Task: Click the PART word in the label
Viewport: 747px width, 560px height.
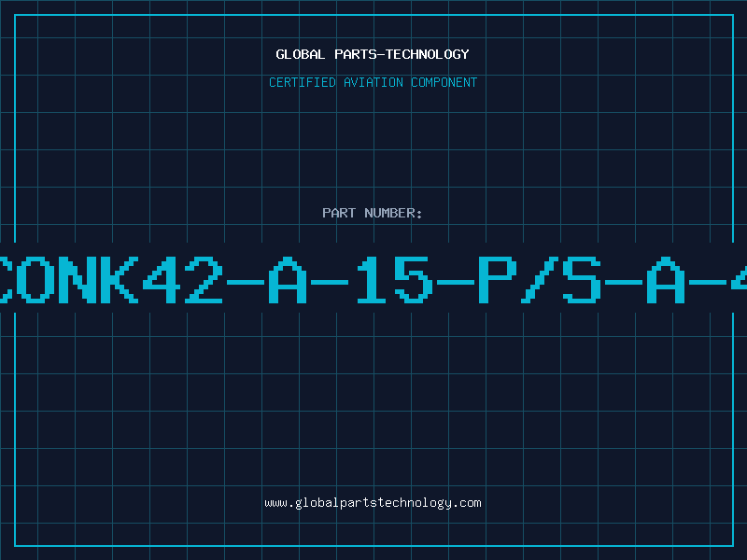Action: tap(339, 213)
